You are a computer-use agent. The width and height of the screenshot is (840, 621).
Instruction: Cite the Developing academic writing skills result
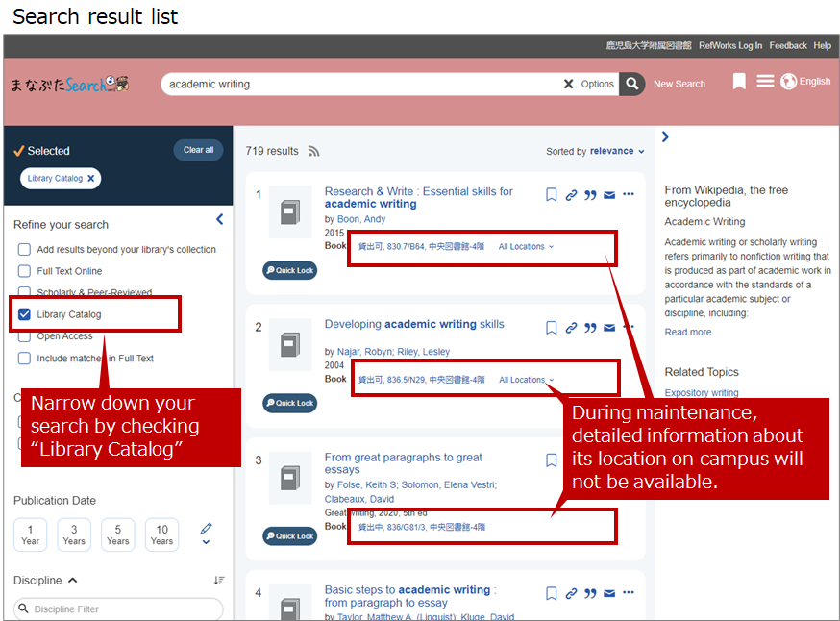tap(590, 328)
